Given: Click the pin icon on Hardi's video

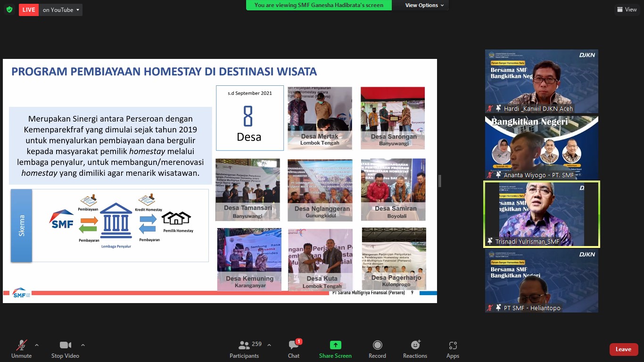Looking at the screenshot, I should (498, 108).
